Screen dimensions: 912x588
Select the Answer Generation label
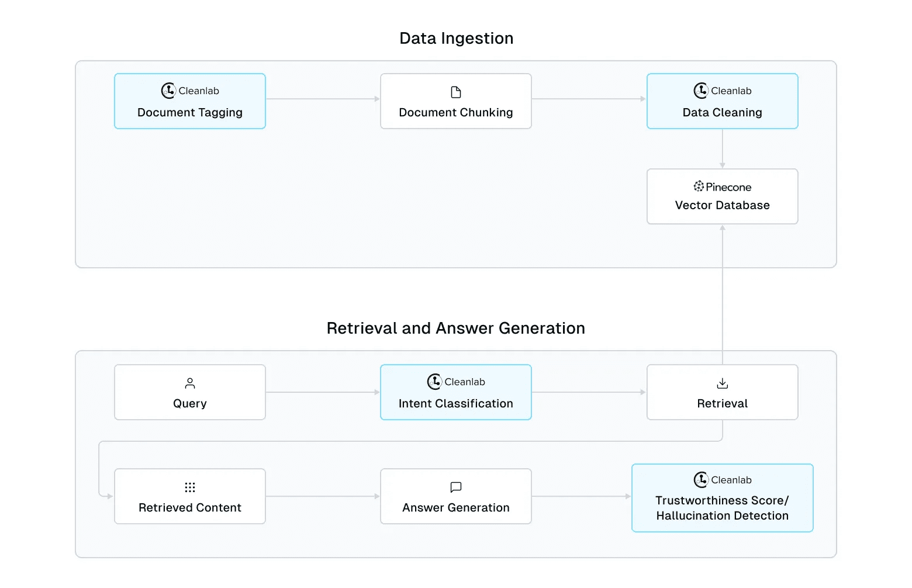coord(456,507)
